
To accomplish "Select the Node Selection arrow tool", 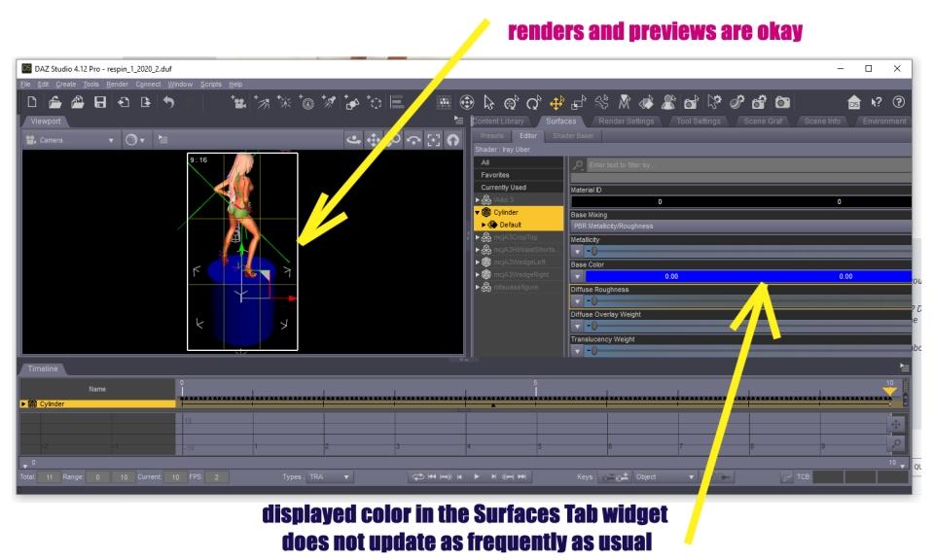I will point(489,103).
